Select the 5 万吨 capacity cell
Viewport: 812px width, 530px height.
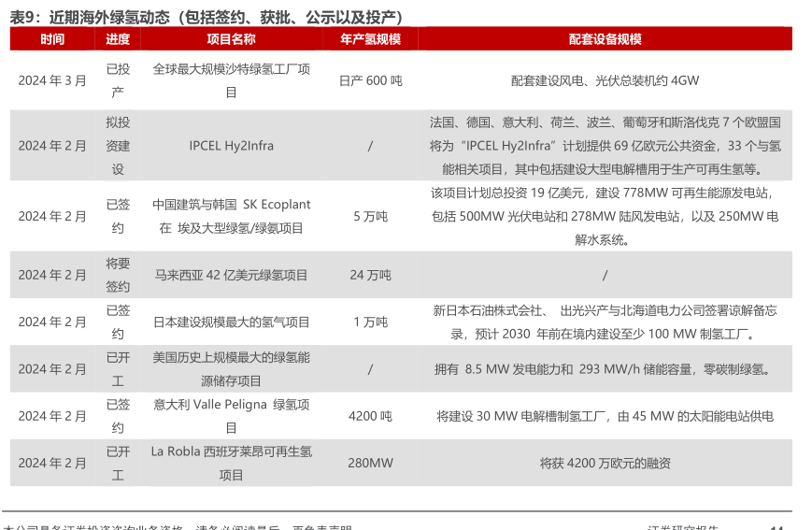click(370, 216)
